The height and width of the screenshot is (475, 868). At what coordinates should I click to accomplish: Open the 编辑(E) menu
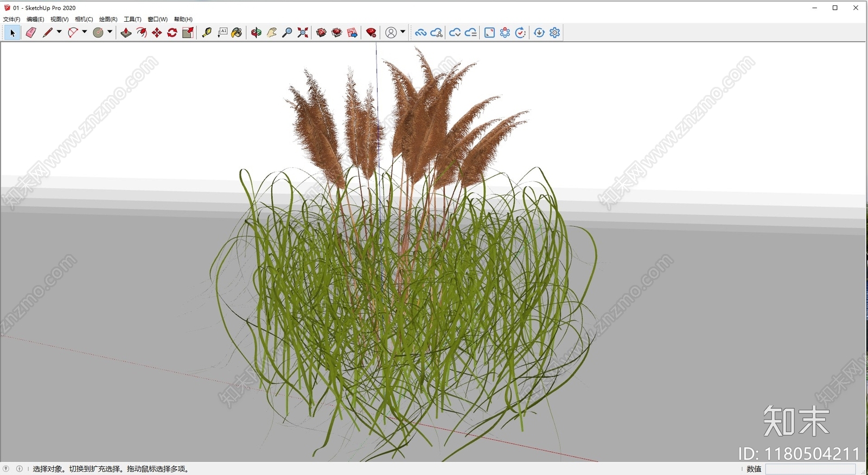pyautogui.click(x=35, y=19)
